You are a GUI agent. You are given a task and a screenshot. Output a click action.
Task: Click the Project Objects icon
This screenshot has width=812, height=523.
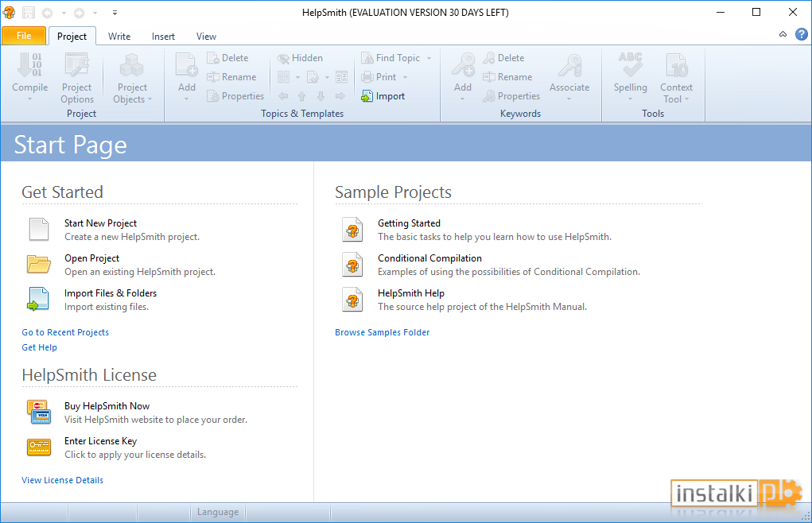pyautogui.click(x=131, y=65)
